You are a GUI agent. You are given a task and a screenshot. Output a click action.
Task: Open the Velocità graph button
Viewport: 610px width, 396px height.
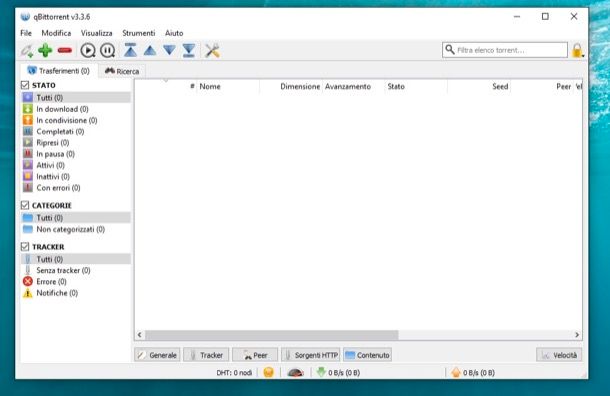tap(559, 355)
